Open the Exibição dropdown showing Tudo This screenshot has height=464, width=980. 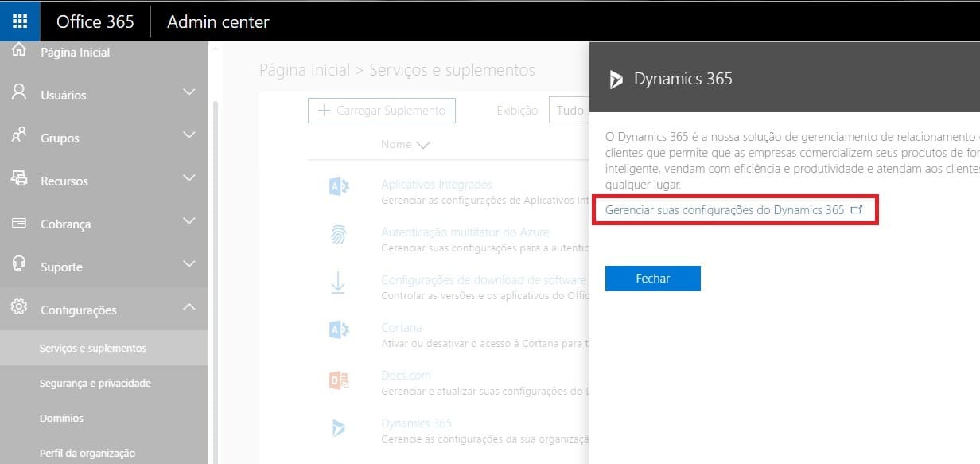[569, 111]
